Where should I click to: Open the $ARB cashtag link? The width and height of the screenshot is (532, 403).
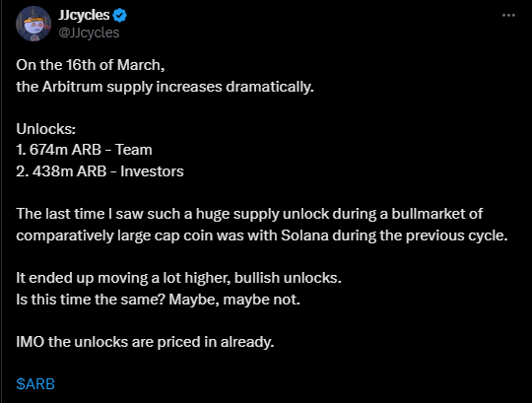coord(35,384)
